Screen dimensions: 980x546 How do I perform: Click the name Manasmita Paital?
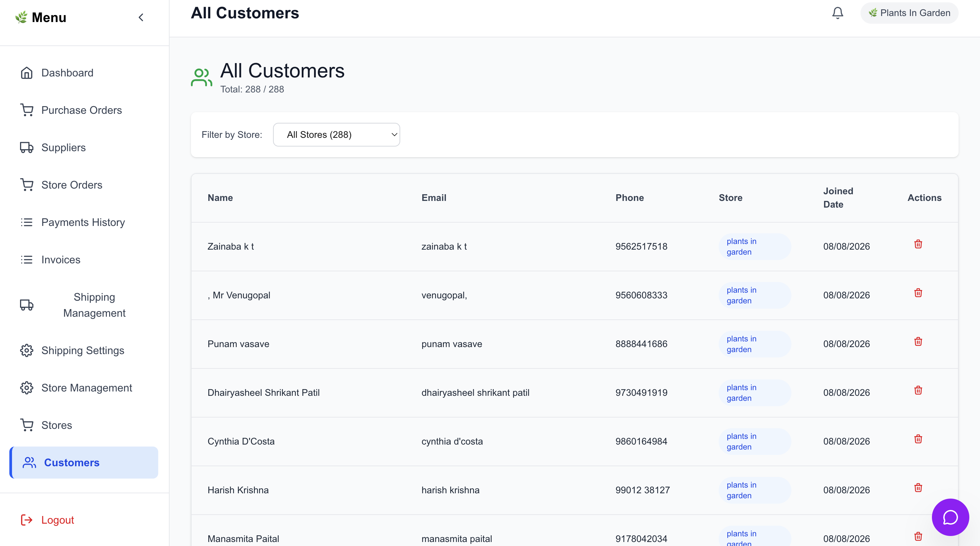coord(243,539)
